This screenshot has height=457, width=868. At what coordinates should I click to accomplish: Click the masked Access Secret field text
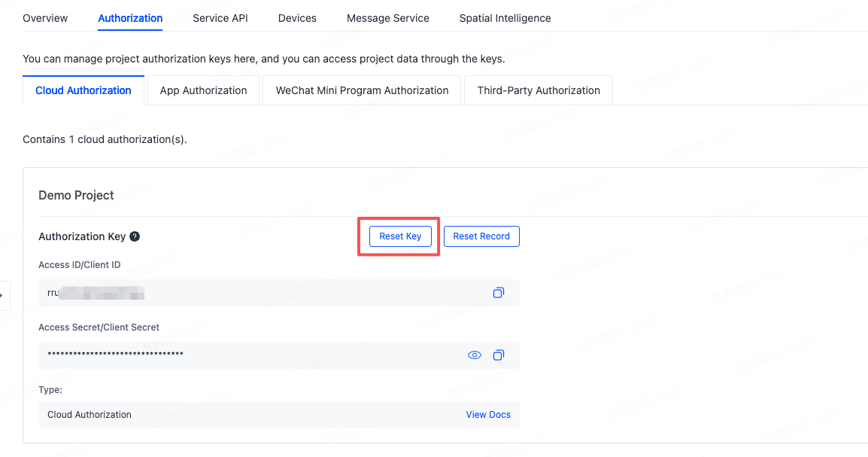115,355
